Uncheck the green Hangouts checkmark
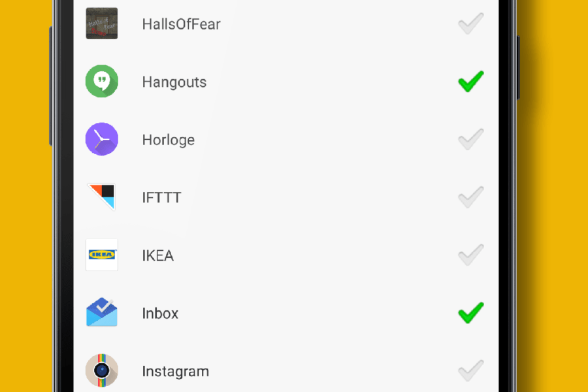This screenshot has height=392, width=588. (x=471, y=81)
